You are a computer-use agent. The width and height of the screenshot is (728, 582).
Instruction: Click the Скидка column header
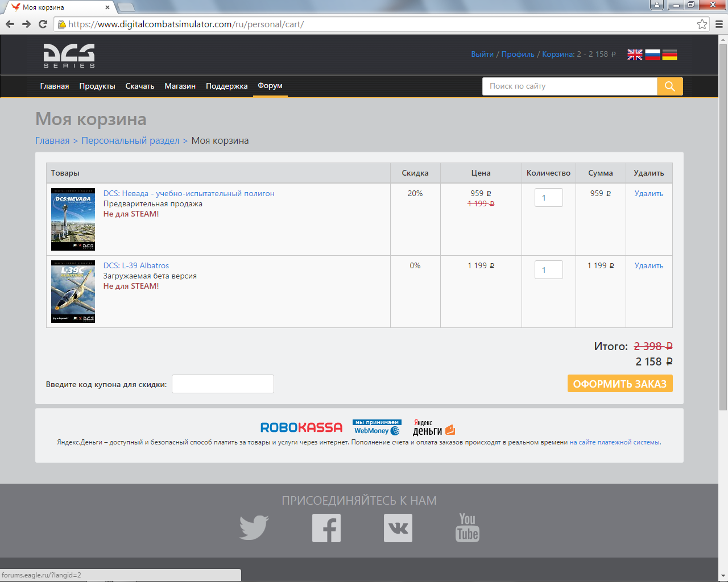(415, 173)
